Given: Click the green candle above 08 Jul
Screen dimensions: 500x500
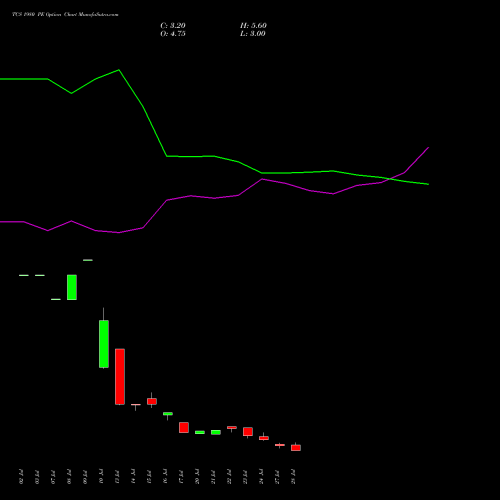Looking at the screenshot, I should tap(72, 287).
